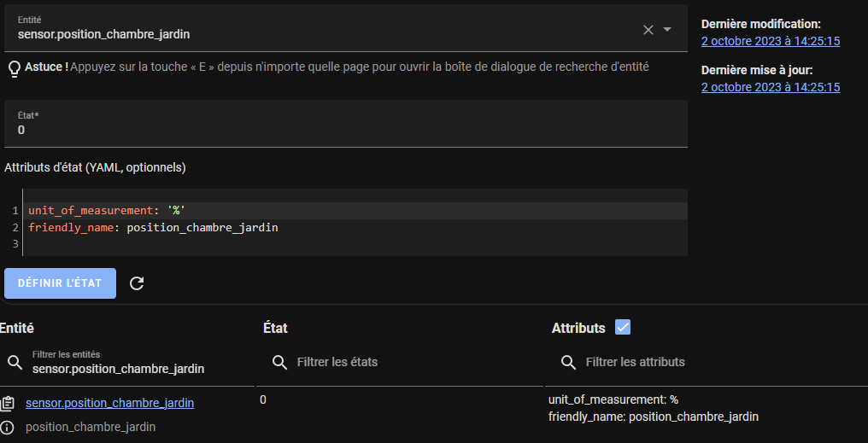
Task: Open the Dernière modification timestamp link
Action: point(771,41)
